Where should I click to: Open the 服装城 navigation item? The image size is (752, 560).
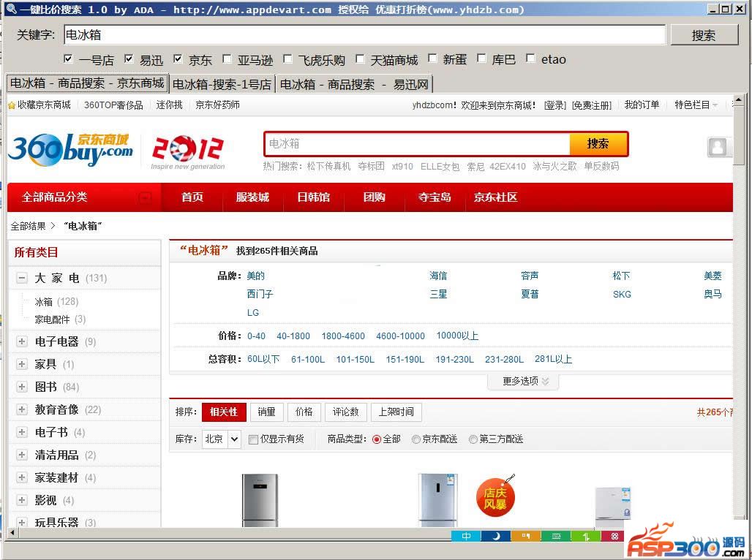[x=252, y=197]
